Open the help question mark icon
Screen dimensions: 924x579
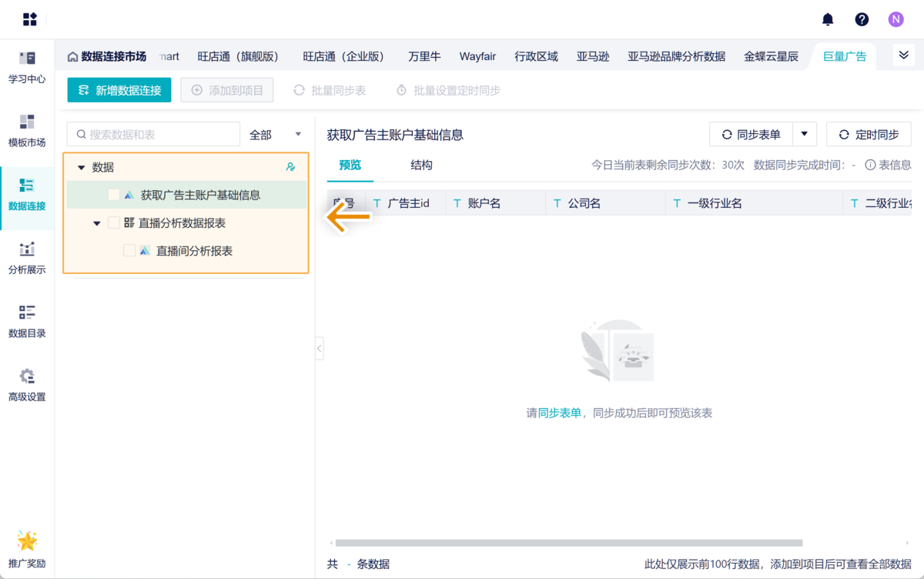coord(861,19)
